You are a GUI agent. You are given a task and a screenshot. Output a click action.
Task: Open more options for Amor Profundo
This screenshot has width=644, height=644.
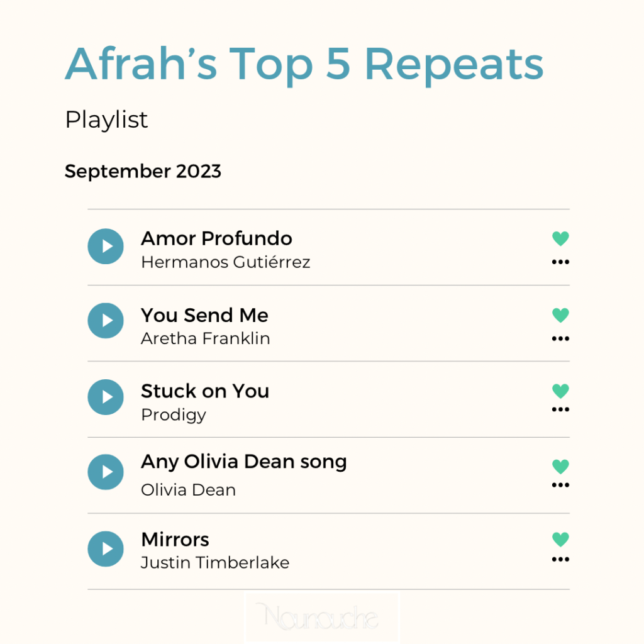coord(560,262)
